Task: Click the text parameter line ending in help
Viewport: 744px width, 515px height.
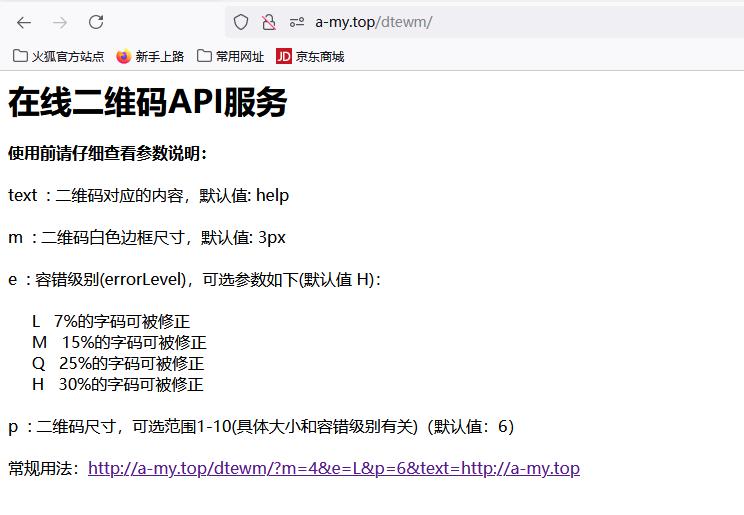Action: 149,196
